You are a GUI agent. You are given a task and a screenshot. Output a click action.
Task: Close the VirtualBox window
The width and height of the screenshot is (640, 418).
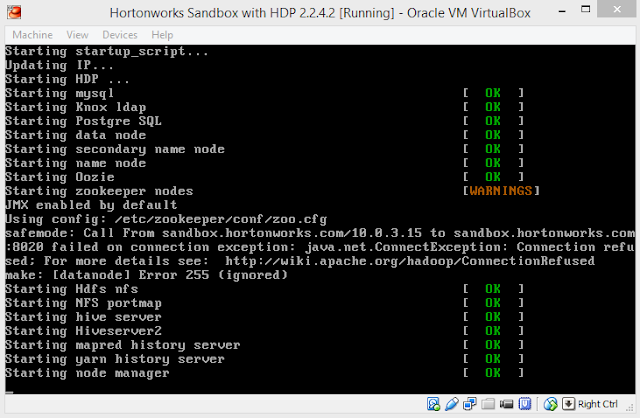[x=617, y=9]
